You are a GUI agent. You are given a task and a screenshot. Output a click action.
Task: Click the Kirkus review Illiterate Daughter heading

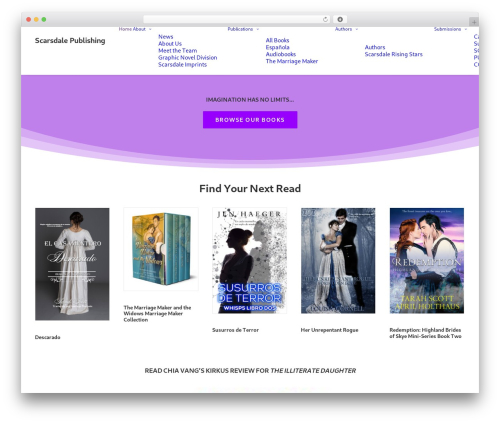coord(250,371)
